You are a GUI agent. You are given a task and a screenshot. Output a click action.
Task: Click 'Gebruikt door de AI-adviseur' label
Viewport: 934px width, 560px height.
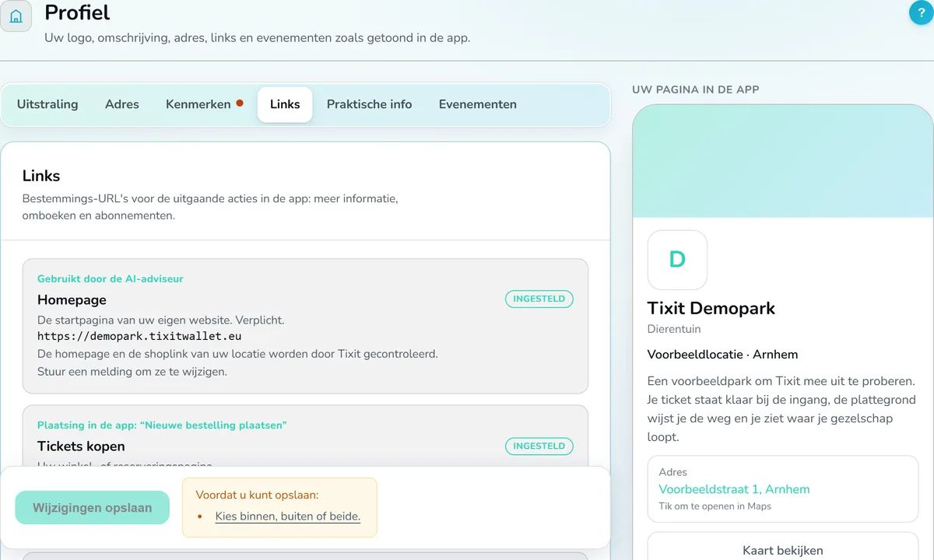coord(111,278)
